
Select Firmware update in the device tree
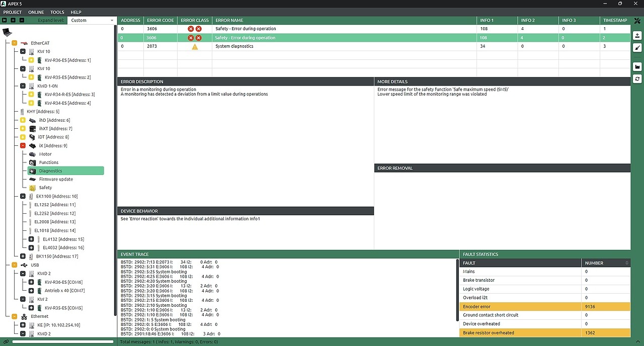click(x=56, y=179)
